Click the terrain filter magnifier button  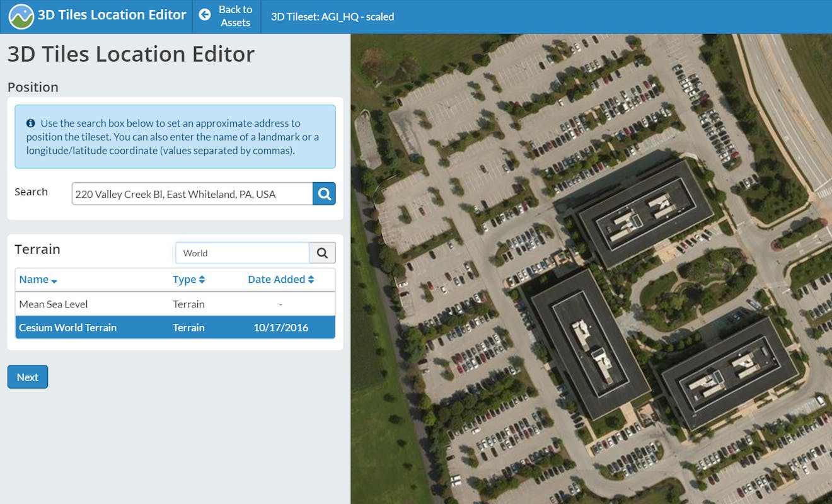click(x=322, y=253)
